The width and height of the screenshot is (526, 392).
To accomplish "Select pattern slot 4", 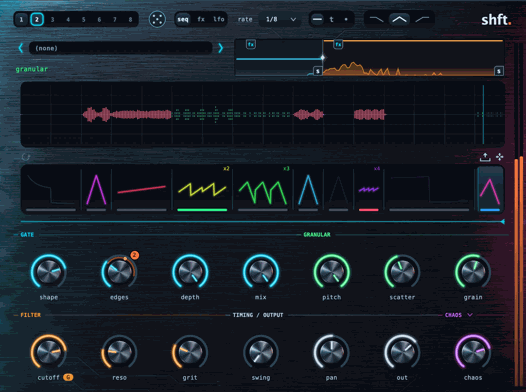I will pyautogui.click(x=68, y=19).
